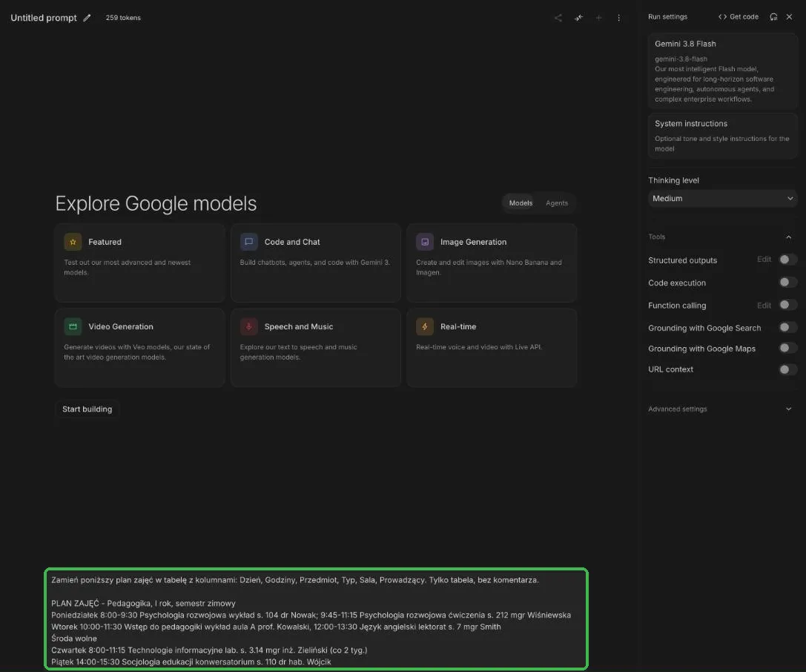Click the Video Generation card icon
The image size is (806, 672).
point(73,326)
